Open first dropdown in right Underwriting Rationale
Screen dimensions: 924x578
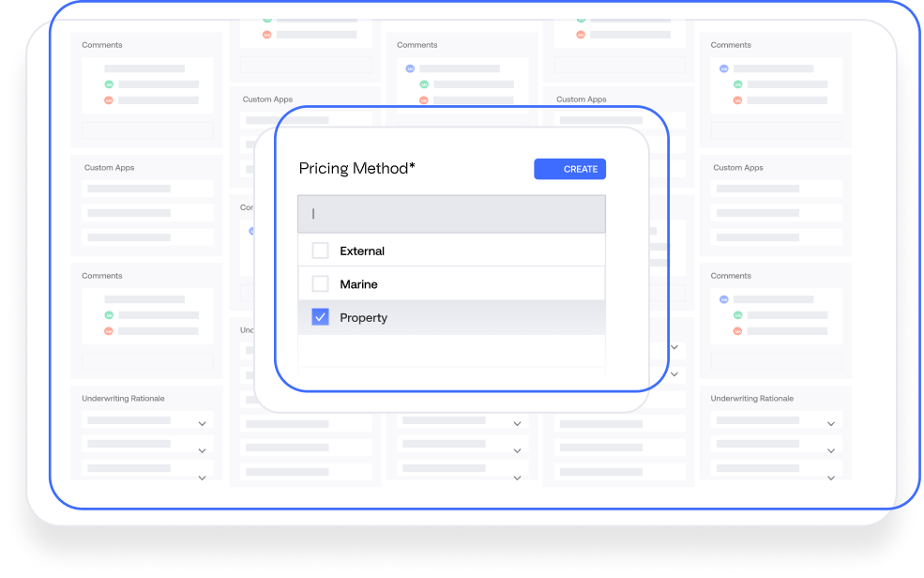click(830, 424)
